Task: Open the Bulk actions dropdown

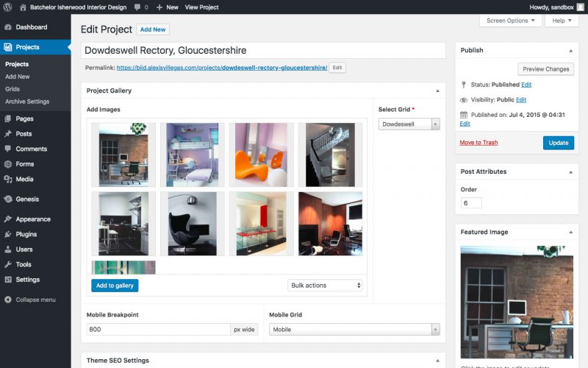Action: pyautogui.click(x=325, y=286)
